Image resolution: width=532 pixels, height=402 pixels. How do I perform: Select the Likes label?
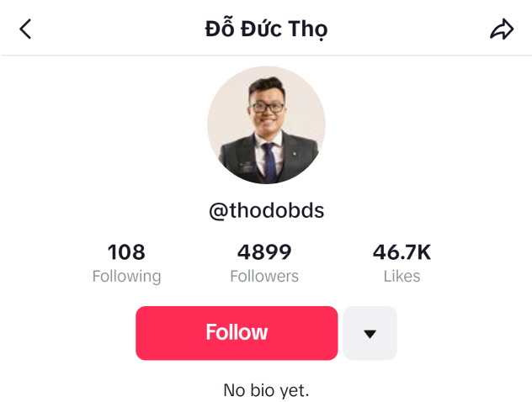click(x=402, y=276)
